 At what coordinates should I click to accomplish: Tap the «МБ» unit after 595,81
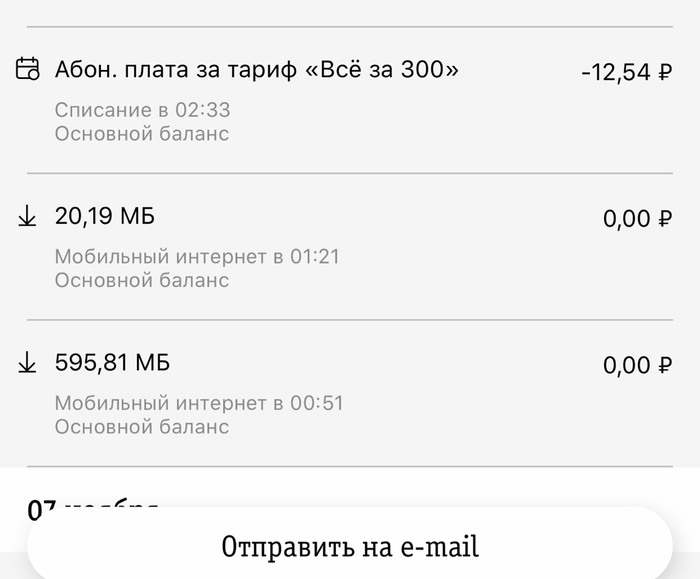coord(152,363)
